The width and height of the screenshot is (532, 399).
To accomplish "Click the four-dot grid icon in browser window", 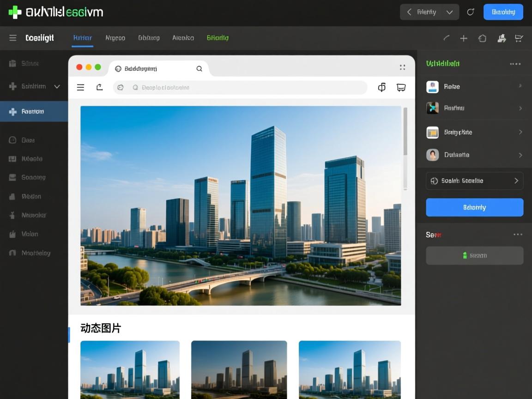I will click(x=402, y=67).
